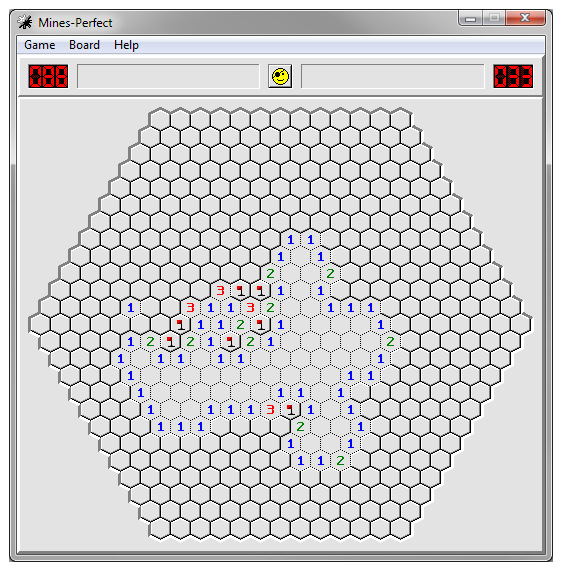Click the red timer display
This screenshot has width=562, height=571.
[x=513, y=76]
